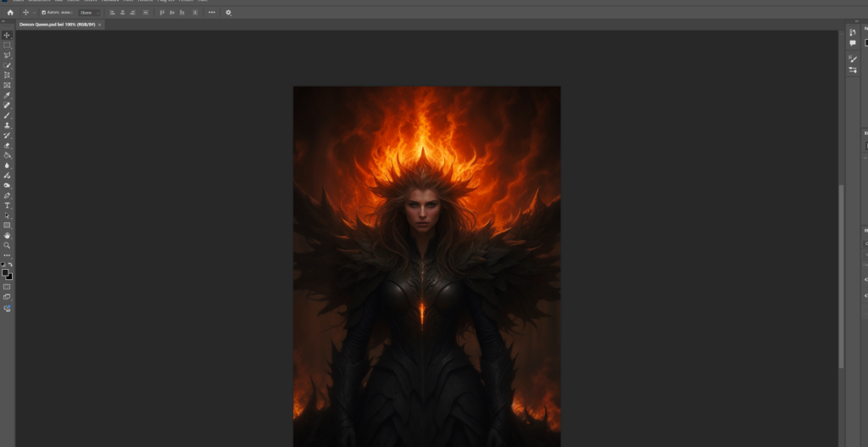Image resolution: width=868 pixels, height=447 pixels.
Task: Select the Clone Stamp tool
Action: [8, 126]
